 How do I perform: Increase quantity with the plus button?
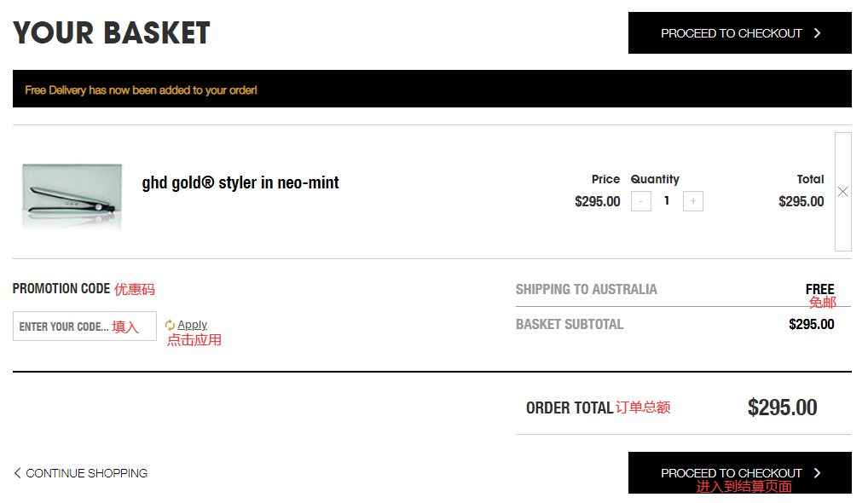coord(693,201)
